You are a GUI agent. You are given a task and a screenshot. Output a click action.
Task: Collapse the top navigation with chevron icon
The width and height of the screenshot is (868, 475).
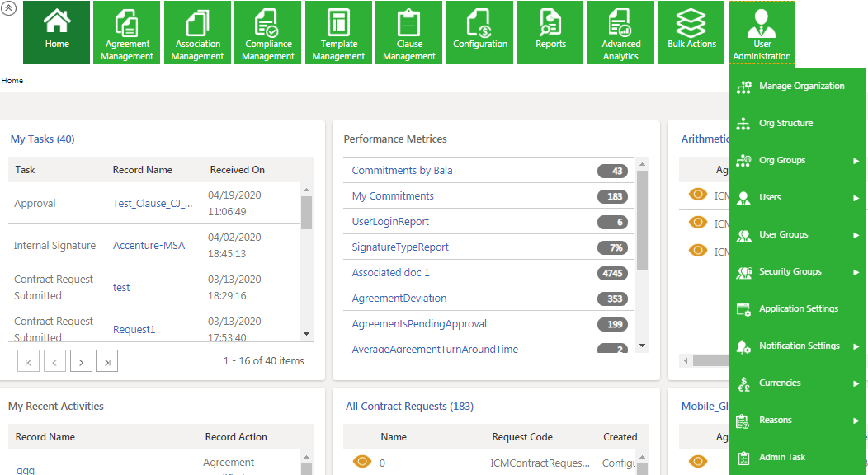(x=10, y=7)
